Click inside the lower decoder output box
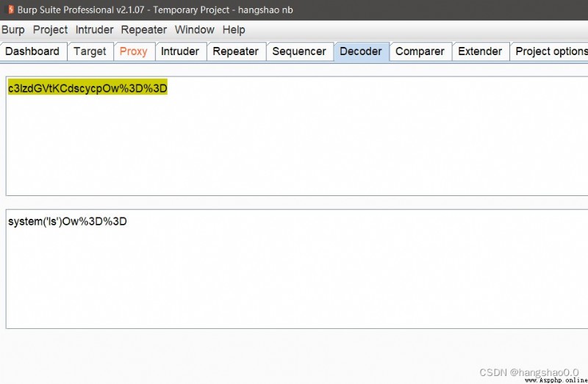The width and height of the screenshot is (588, 384). 297,269
